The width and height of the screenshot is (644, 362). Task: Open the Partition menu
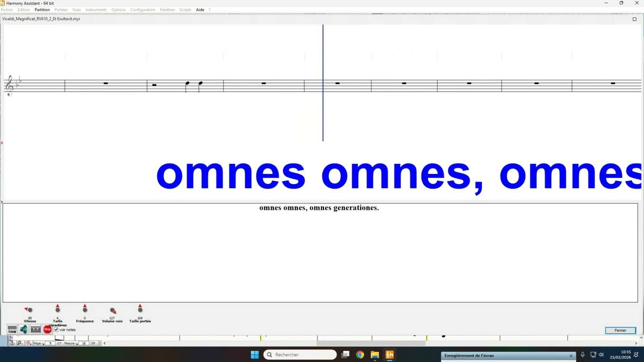pos(42,10)
